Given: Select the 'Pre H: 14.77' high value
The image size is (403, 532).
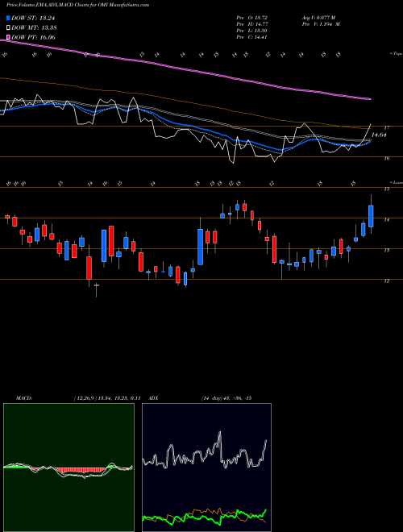Looking at the screenshot, I should pyautogui.click(x=252, y=23).
